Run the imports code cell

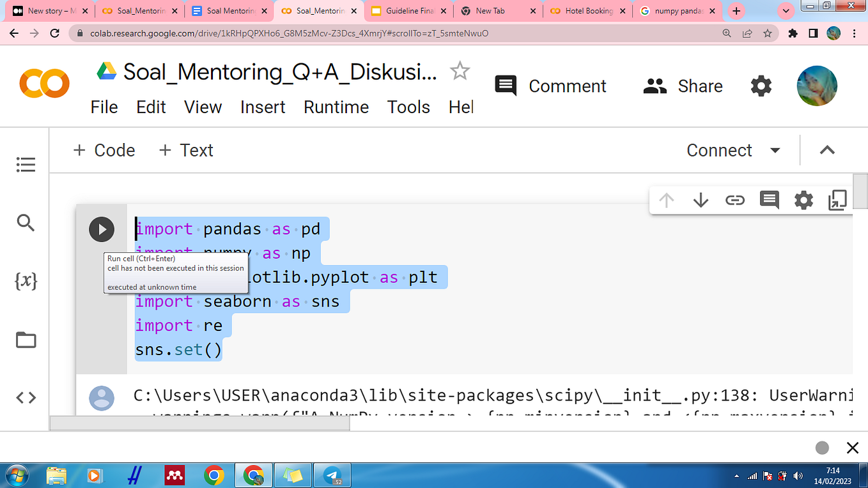pyautogui.click(x=101, y=229)
